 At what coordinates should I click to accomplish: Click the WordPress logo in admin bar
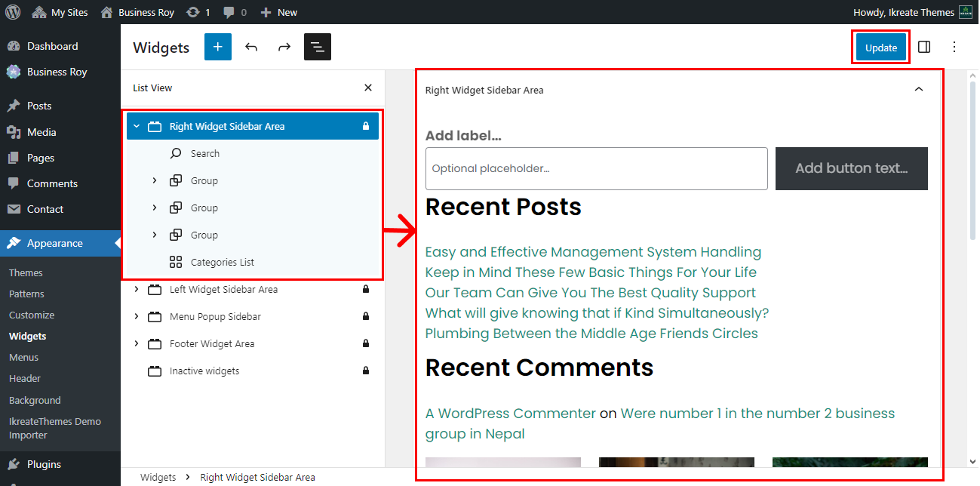point(12,12)
